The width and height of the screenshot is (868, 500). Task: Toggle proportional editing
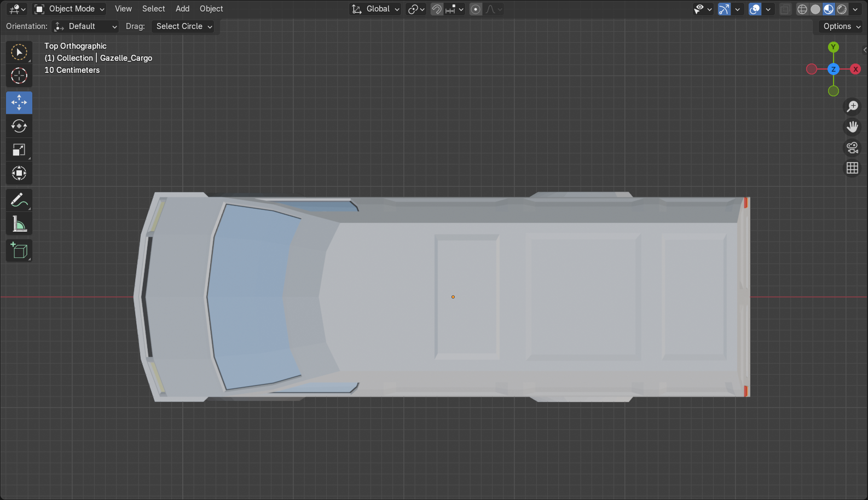click(x=476, y=9)
